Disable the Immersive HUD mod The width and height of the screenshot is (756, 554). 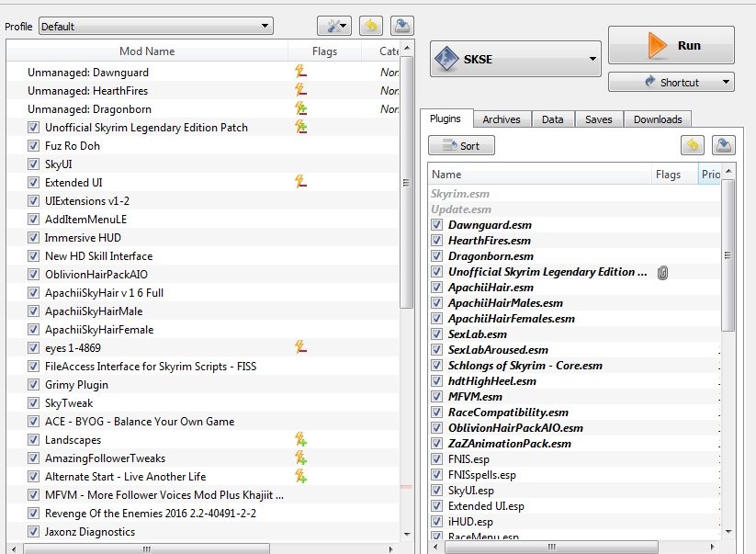[33, 237]
